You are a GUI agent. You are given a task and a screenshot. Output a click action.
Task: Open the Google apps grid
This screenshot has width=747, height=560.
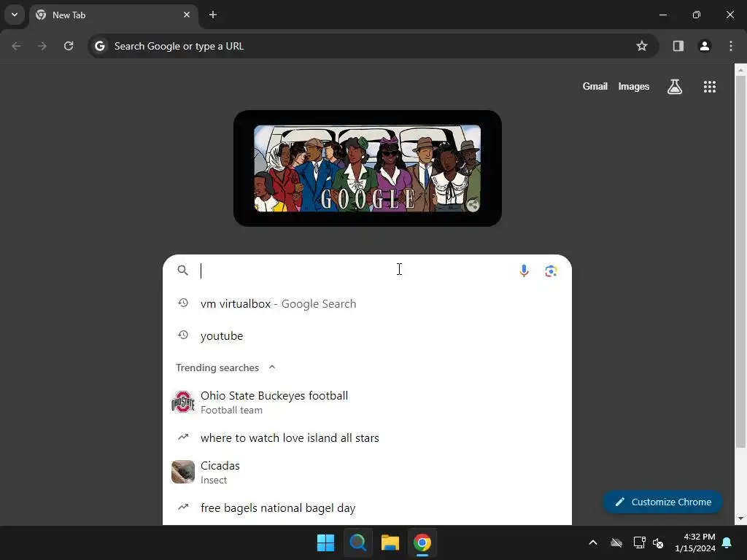click(709, 87)
